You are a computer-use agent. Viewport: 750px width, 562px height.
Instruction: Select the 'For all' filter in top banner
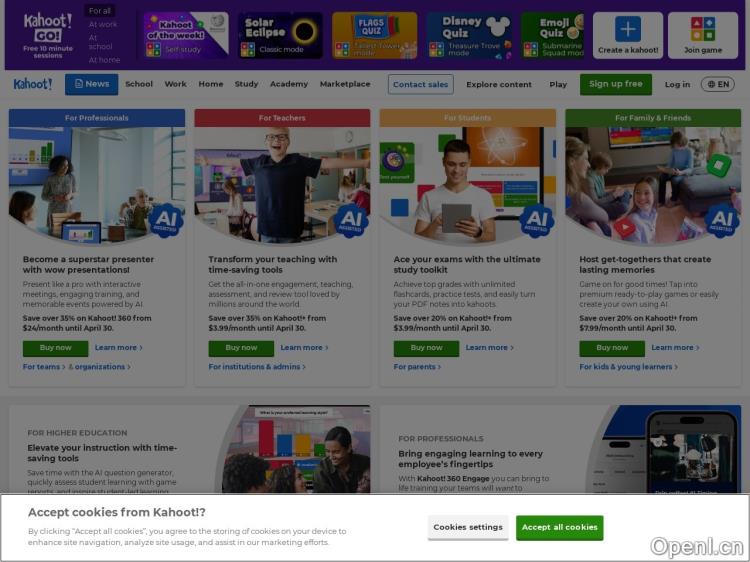click(99, 11)
